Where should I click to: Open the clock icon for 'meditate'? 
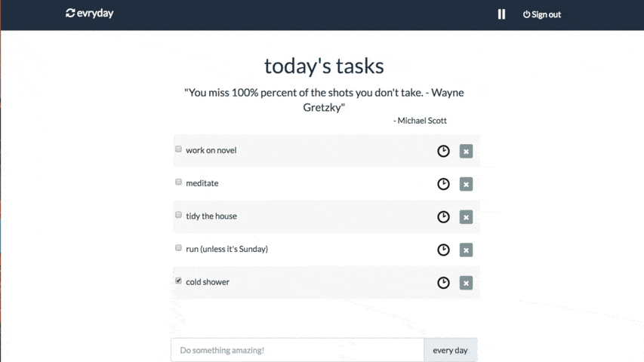click(443, 184)
